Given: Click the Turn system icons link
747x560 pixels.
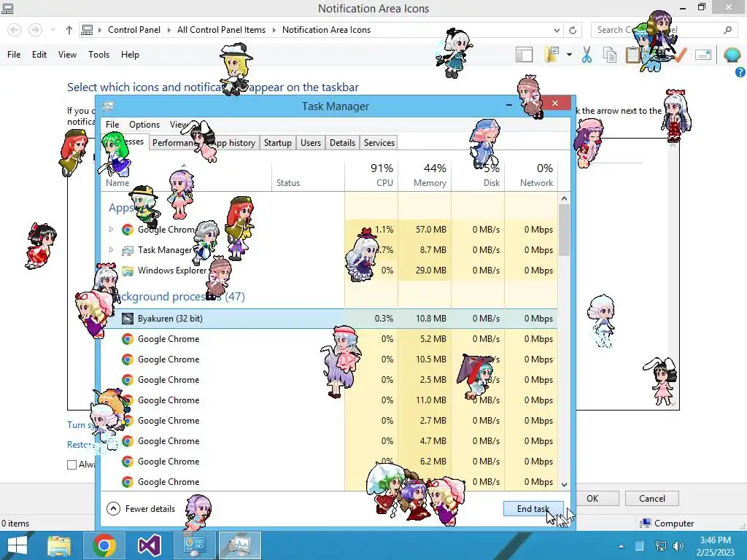Looking at the screenshot, I should point(81,425).
